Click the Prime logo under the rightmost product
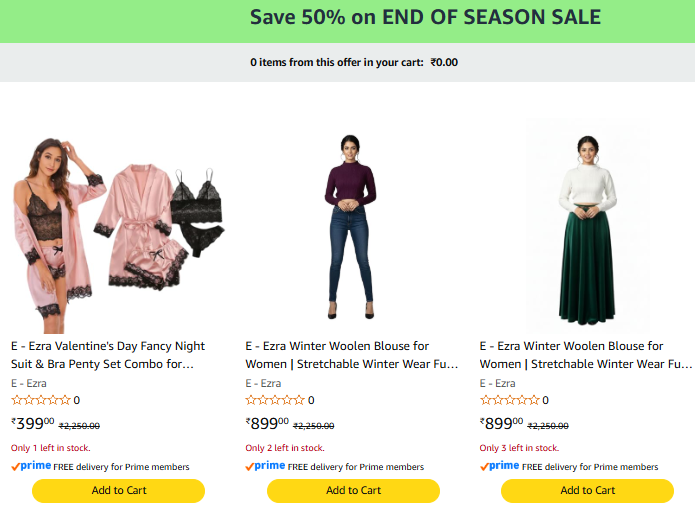 (500, 466)
